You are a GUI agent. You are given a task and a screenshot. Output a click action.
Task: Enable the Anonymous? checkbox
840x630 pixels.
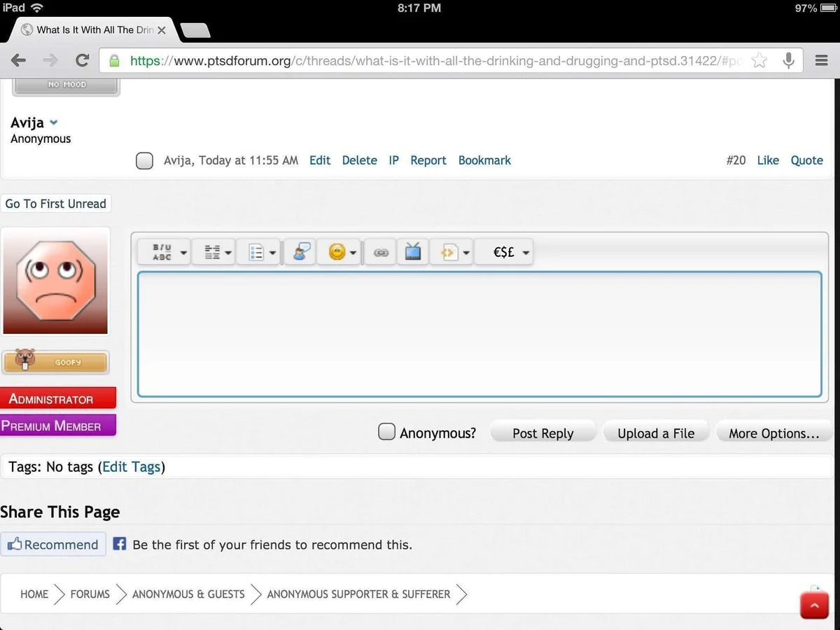click(386, 432)
